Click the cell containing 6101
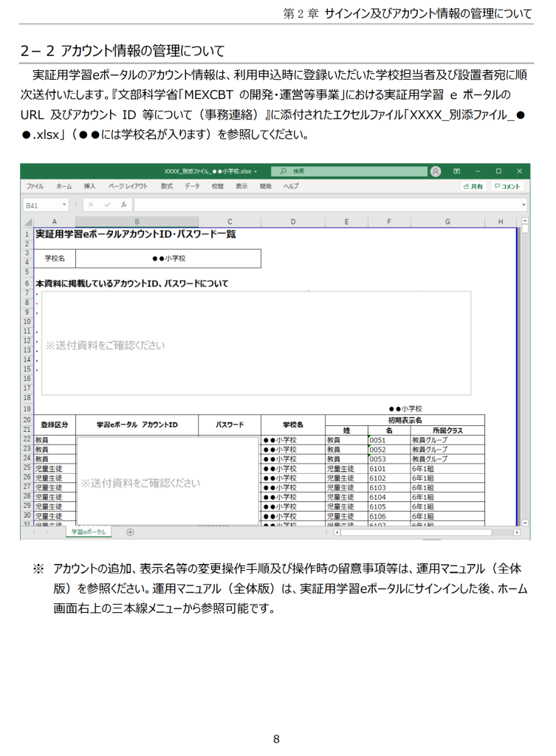 point(389,469)
